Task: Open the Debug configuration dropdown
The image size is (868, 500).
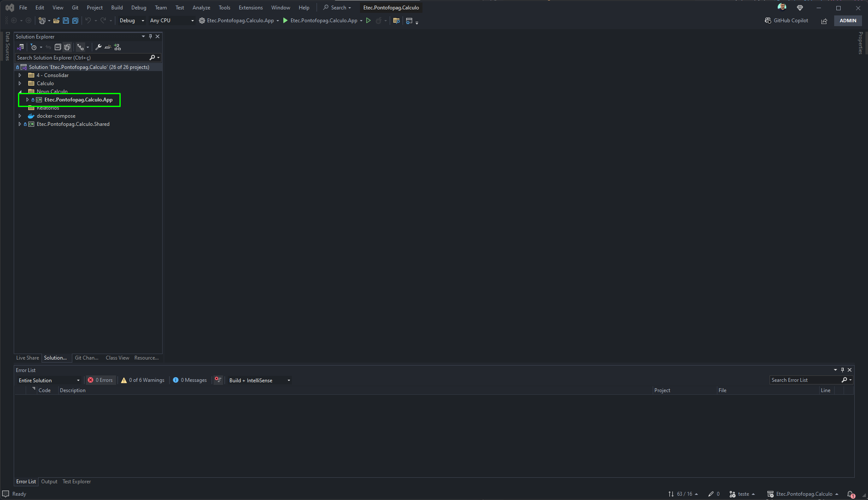Action: (132, 21)
